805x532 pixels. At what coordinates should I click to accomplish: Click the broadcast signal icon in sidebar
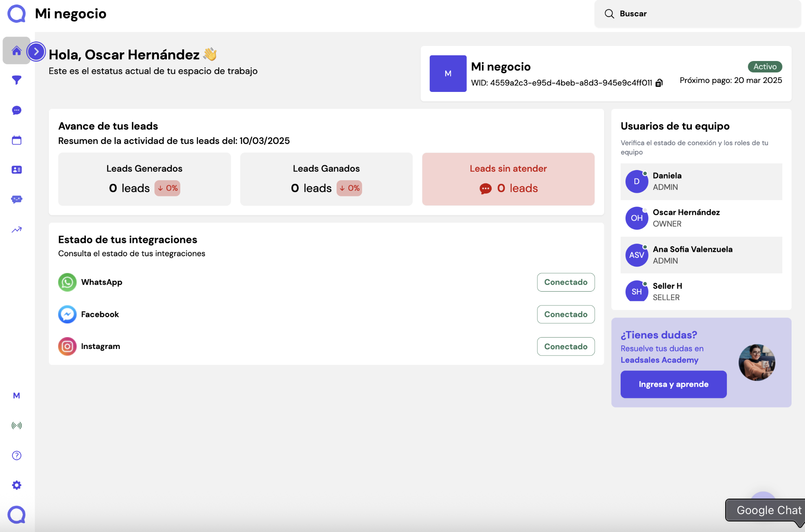tap(16, 425)
